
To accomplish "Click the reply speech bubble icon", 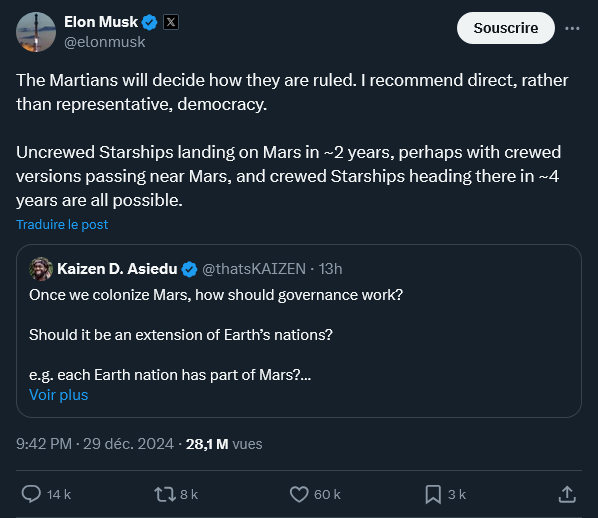I will [x=31, y=494].
